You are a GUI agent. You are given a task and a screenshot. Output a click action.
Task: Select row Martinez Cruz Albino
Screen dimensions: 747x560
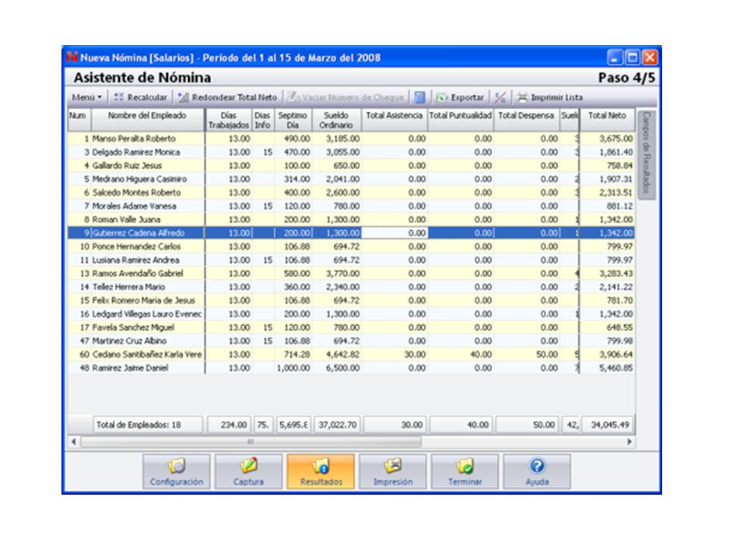click(x=351, y=341)
